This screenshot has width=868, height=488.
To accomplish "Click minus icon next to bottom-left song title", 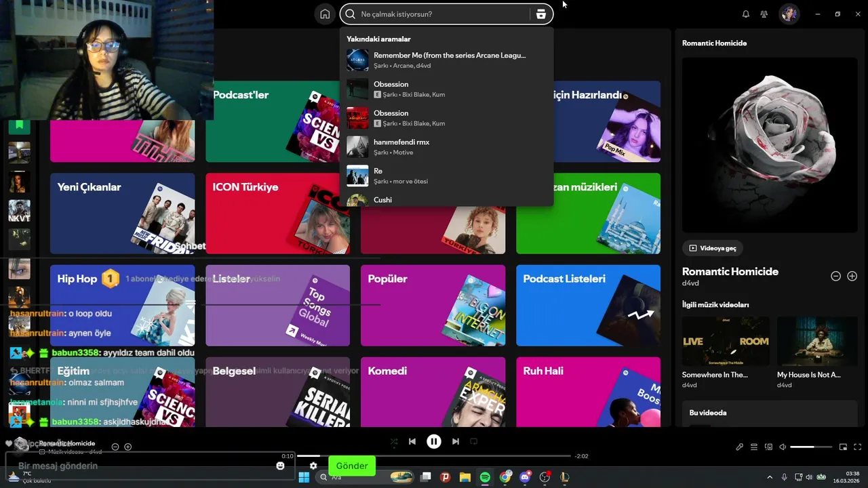I will click(x=115, y=447).
